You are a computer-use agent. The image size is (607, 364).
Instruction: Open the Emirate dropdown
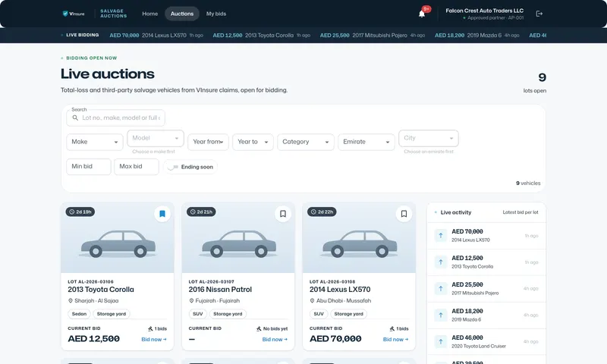pyautogui.click(x=366, y=142)
